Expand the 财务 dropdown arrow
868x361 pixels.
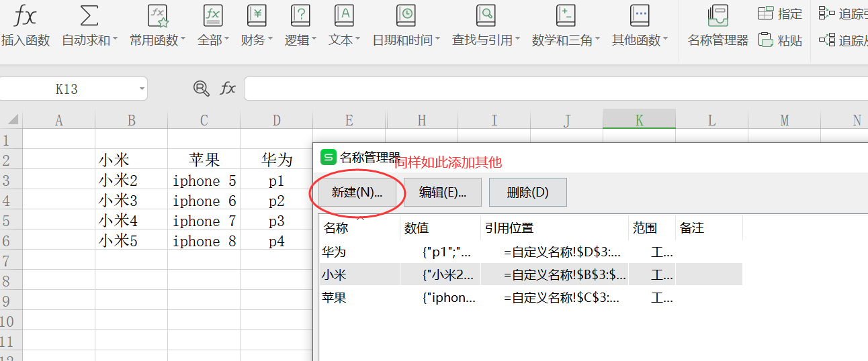tap(270, 40)
